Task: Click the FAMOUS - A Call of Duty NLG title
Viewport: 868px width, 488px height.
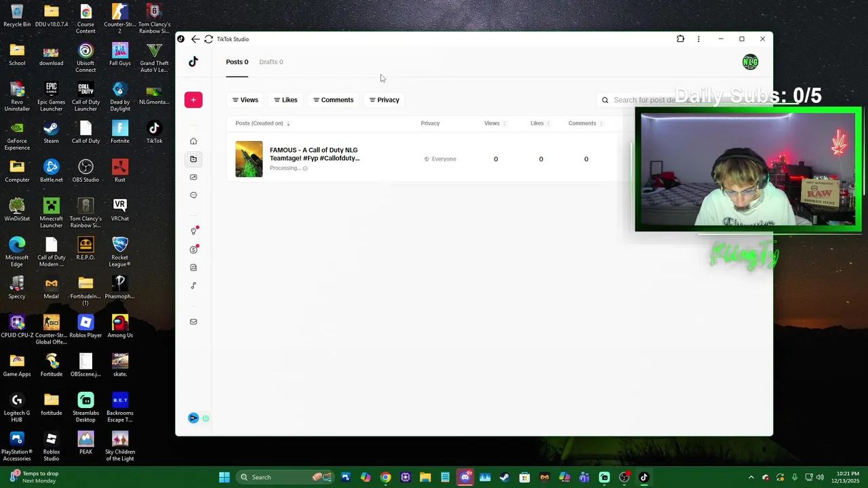Action: tap(315, 154)
